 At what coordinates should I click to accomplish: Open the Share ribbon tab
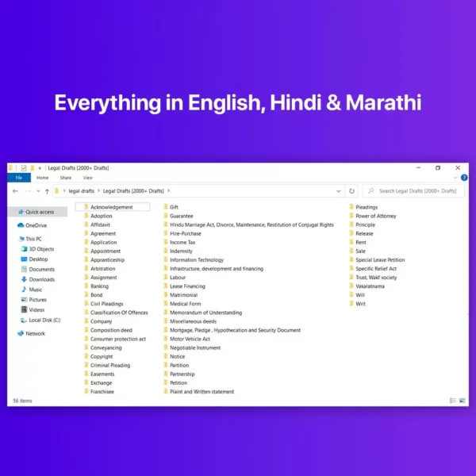pyautogui.click(x=65, y=178)
